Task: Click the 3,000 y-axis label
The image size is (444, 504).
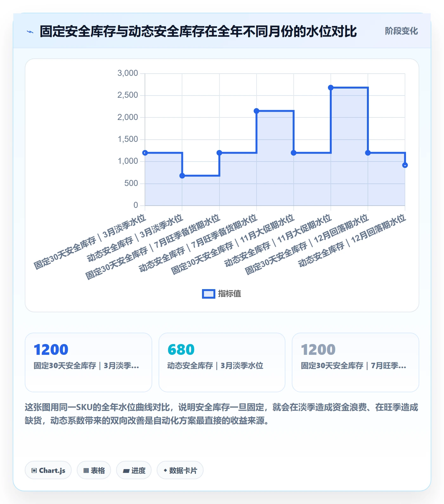Action: coord(128,73)
